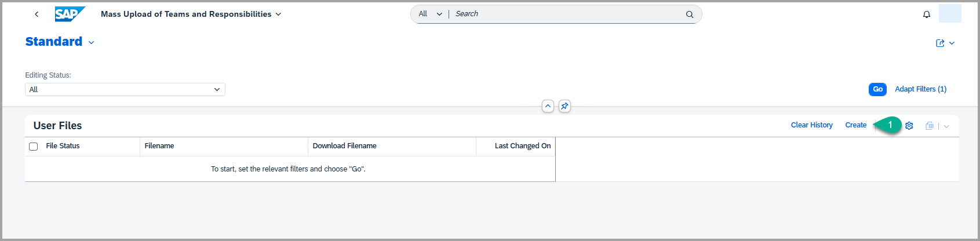Click Clear History
This screenshot has height=241, width=980.
811,125
